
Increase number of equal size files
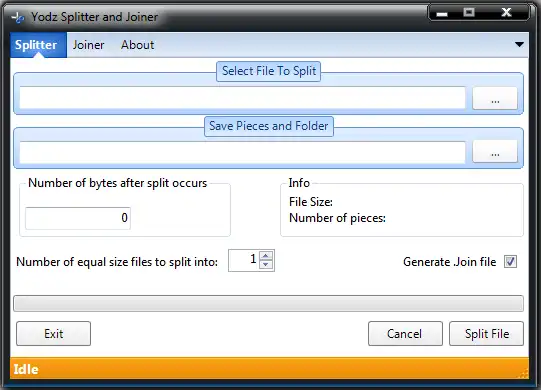266,256
